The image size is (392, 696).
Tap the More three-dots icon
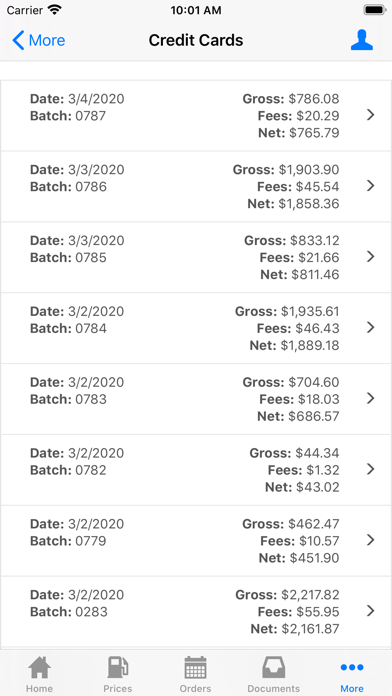pos(352,667)
